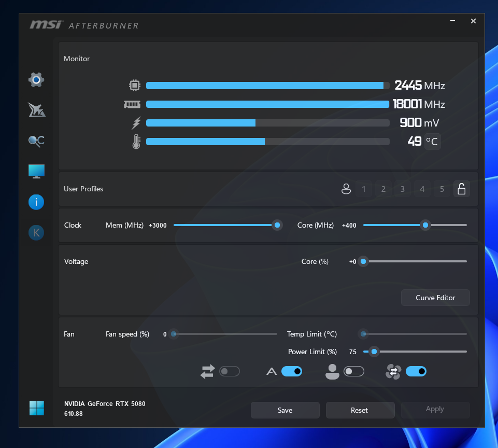Click the GPU core clock chip icon
Image resolution: width=498 pixels, height=448 pixels.
coord(135,85)
